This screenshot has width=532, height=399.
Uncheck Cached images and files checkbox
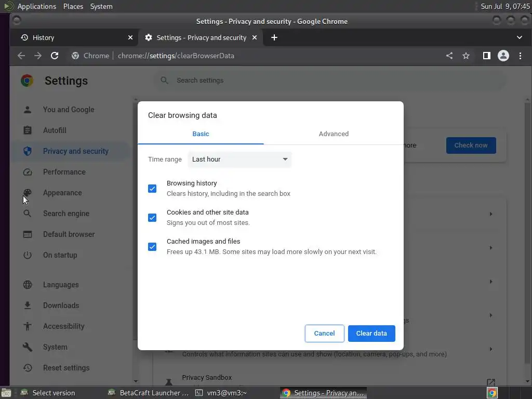[152, 247]
